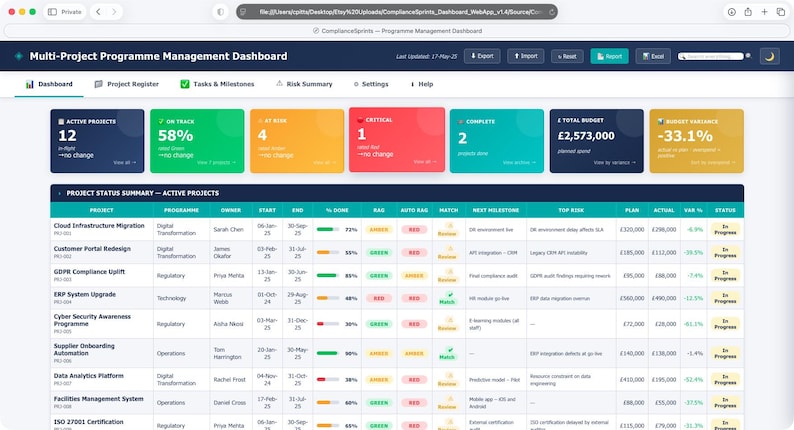Viewport: 794px width, 430px height.
Task: Toggle dark mode with moon icon
Action: [x=769, y=56]
